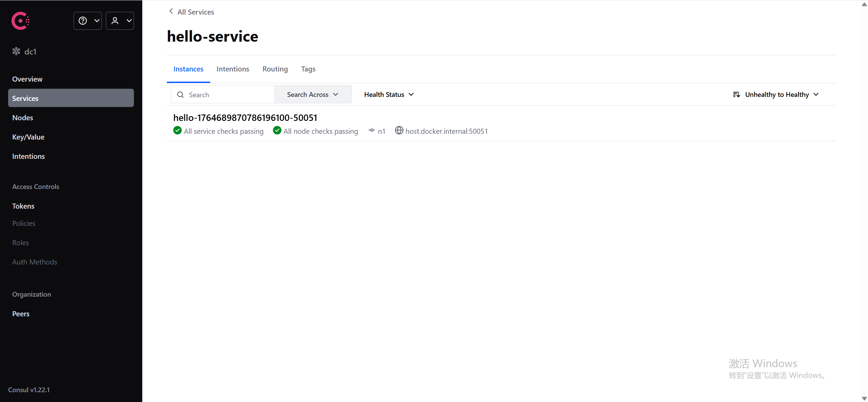Open the user profile menu

click(120, 21)
